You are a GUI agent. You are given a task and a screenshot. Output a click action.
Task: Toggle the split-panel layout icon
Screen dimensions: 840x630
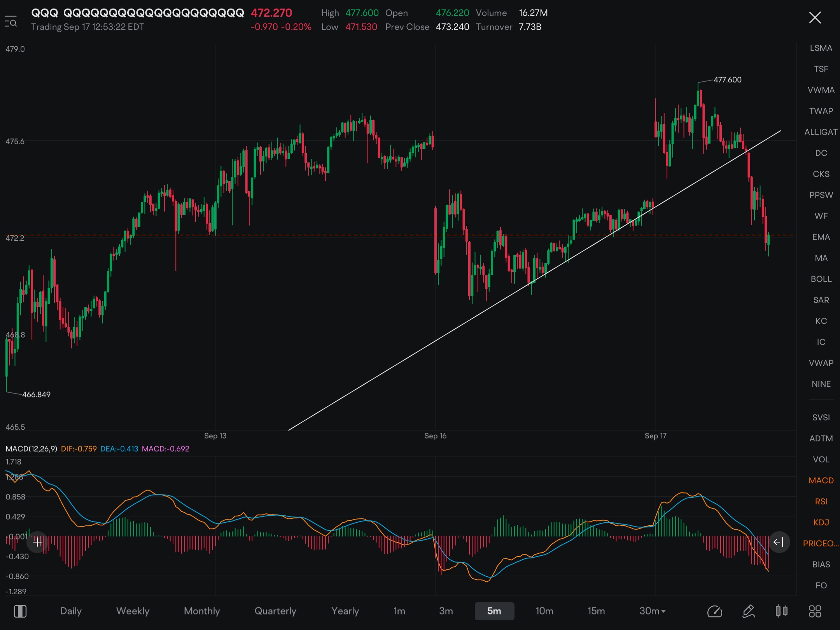(20, 611)
